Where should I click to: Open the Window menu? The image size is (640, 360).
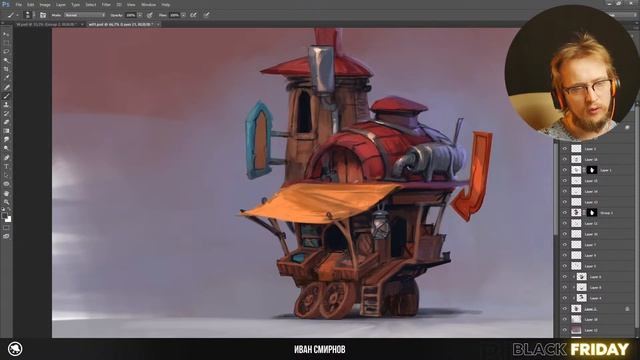(x=149, y=4)
